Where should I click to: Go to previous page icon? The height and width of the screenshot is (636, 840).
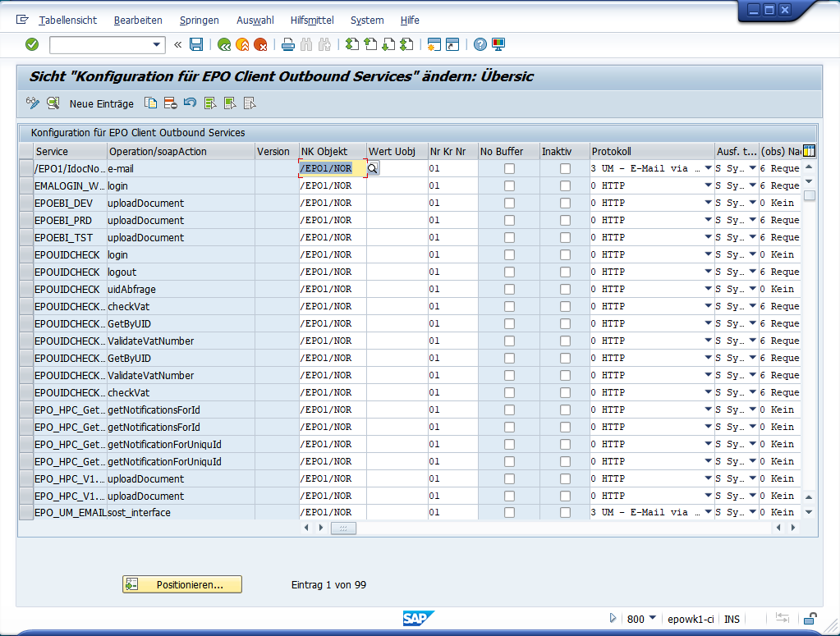(x=370, y=44)
